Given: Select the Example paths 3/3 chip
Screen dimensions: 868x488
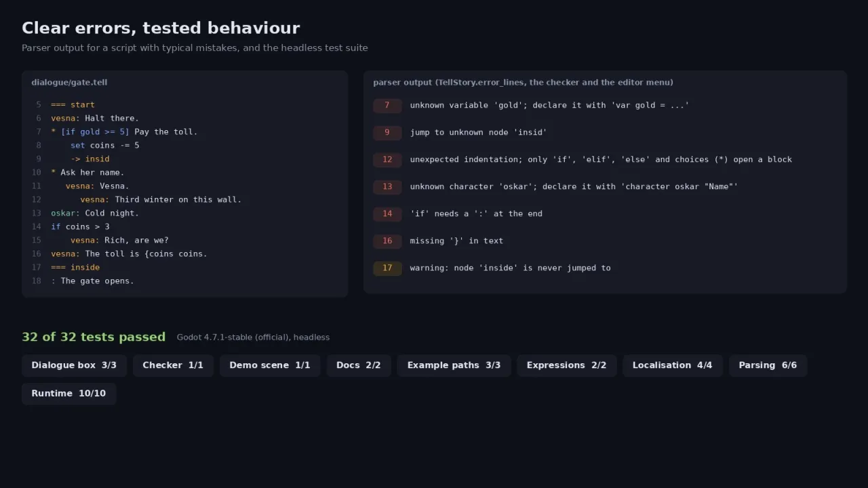Looking at the screenshot, I should (454, 365).
